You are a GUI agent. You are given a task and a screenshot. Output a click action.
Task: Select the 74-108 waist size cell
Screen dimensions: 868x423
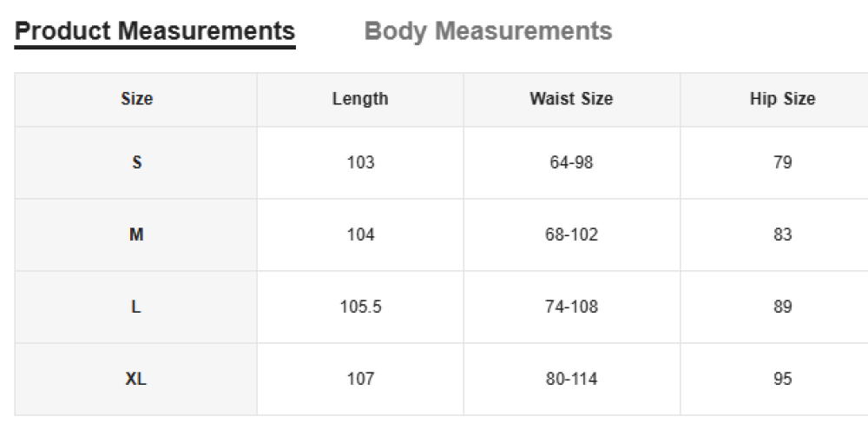[571, 307]
